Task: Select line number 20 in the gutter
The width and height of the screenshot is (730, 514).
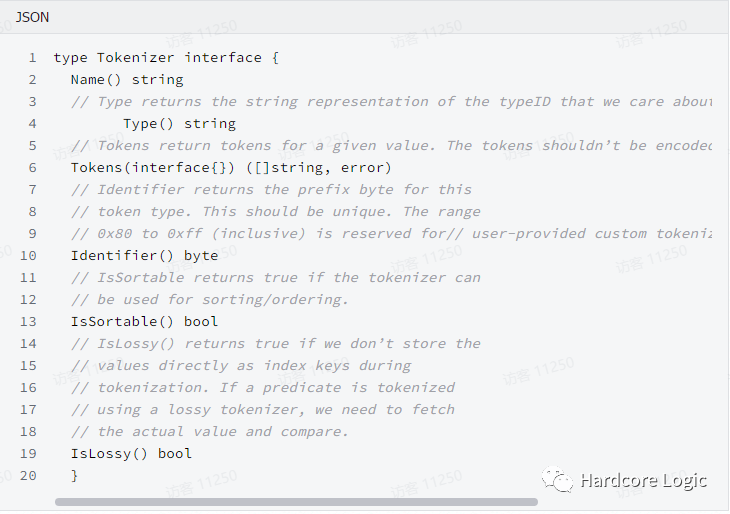Action: pyautogui.click(x=28, y=476)
